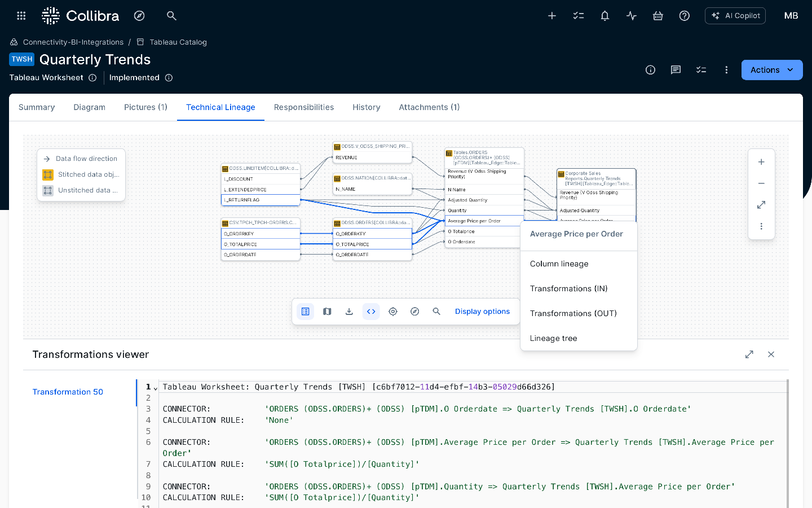
Task: Open the comments icon in header
Action: (676, 70)
